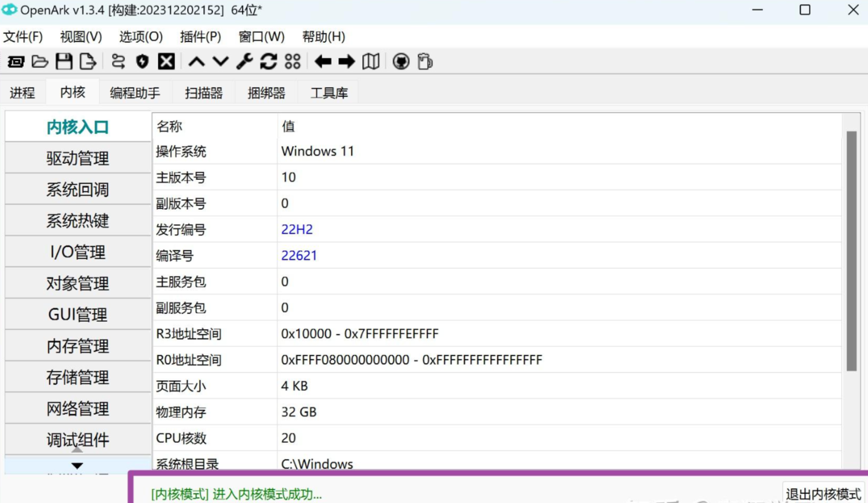Click the upward chevron toolbar icon

tap(196, 61)
